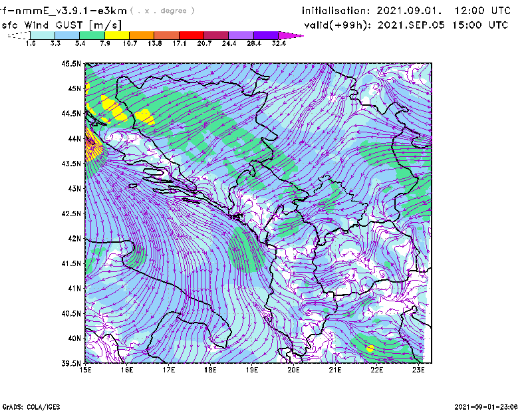This screenshot has height=411, width=532.
Task: Click the 'sfc Wind GUST [m/s]' title
Action: tap(61, 25)
